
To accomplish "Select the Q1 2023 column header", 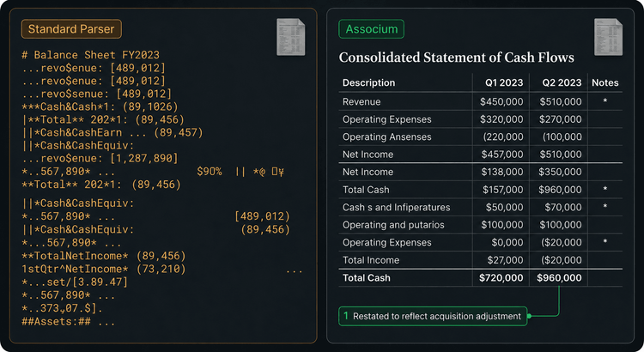I will pyautogui.click(x=504, y=82).
